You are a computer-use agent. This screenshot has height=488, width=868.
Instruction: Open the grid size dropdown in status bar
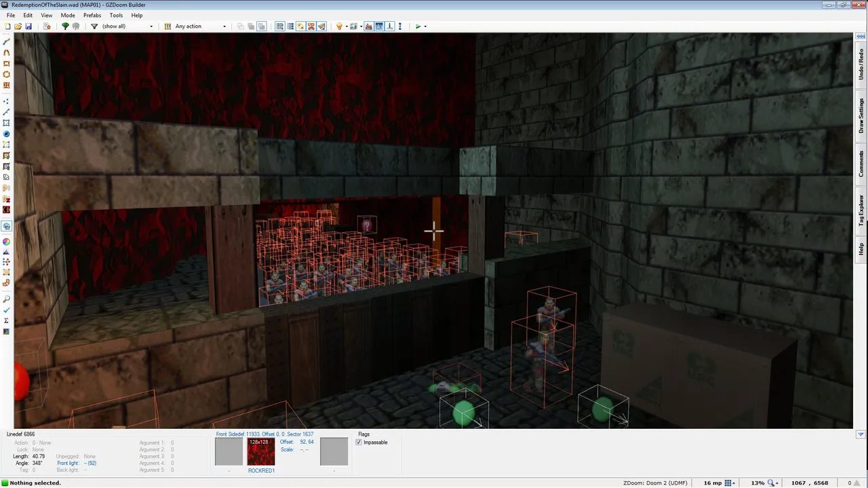click(x=735, y=483)
